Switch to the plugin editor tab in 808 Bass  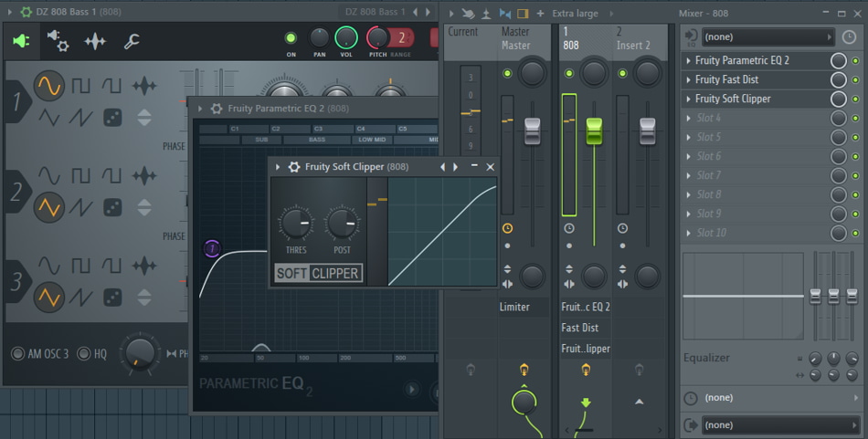tap(21, 41)
